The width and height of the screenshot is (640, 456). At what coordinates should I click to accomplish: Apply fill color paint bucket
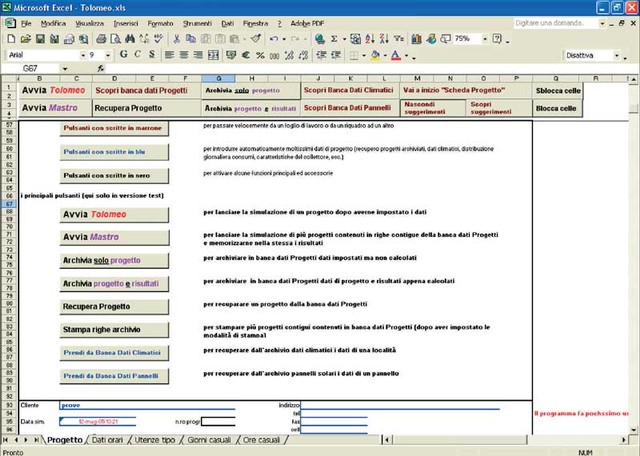click(x=375, y=55)
